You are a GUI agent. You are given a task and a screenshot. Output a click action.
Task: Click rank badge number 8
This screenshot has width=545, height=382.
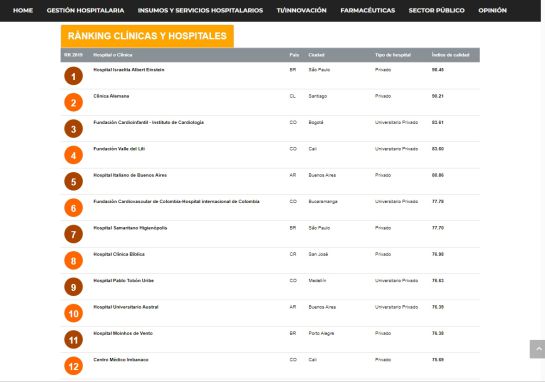[x=73, y=261]
